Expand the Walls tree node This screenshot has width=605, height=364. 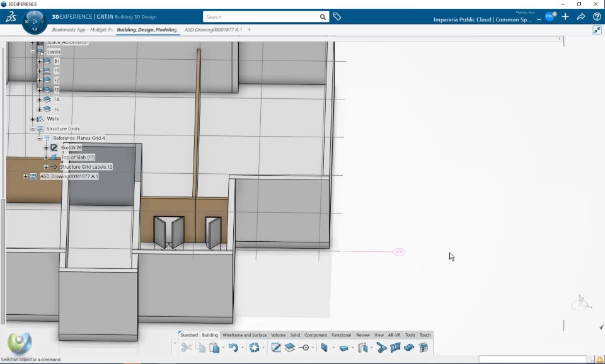32,119
